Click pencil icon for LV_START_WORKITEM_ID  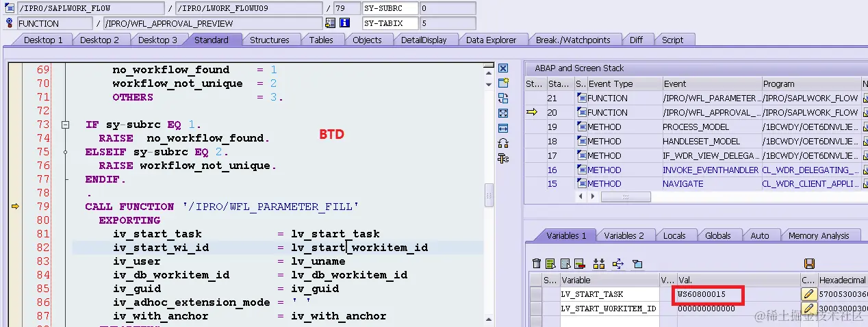[x=808, y=309]
